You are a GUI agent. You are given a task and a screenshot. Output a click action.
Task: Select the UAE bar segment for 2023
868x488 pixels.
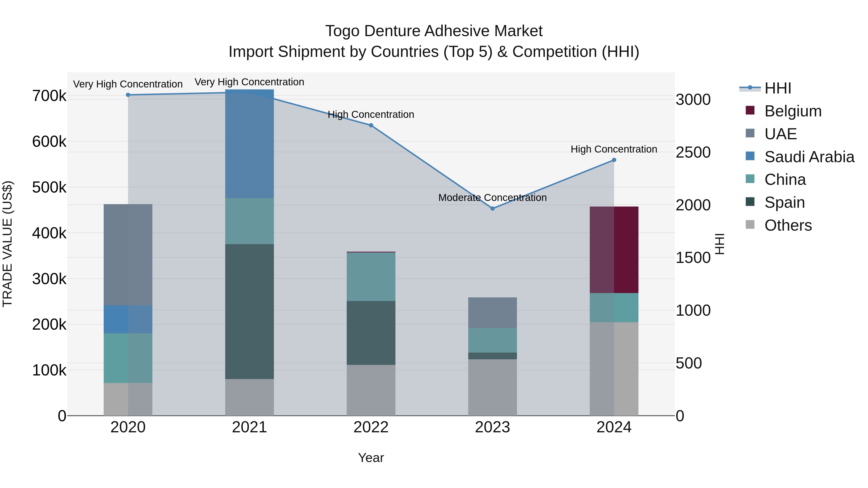point(493,313)
